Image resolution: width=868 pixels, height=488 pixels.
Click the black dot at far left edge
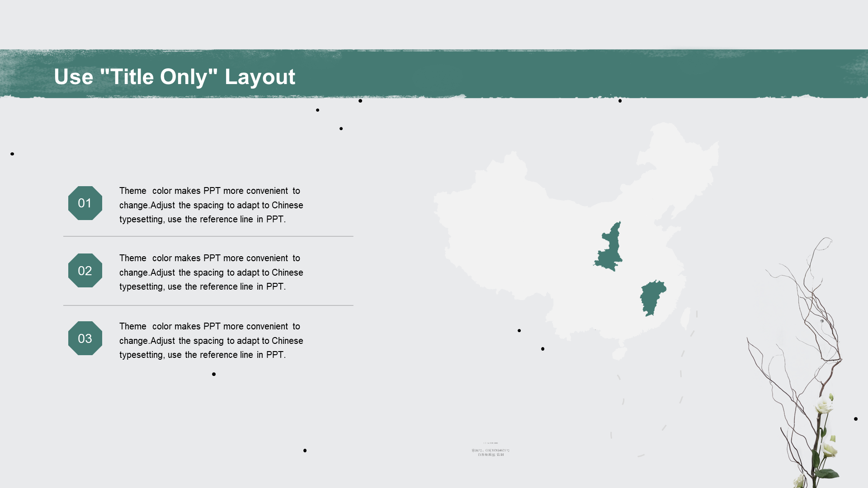tap(12, 154)
